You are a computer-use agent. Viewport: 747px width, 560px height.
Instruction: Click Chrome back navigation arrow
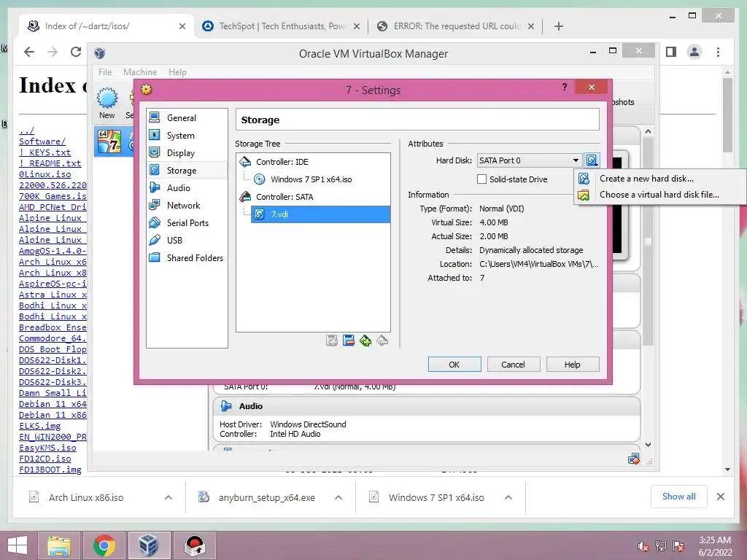(29, 52)
